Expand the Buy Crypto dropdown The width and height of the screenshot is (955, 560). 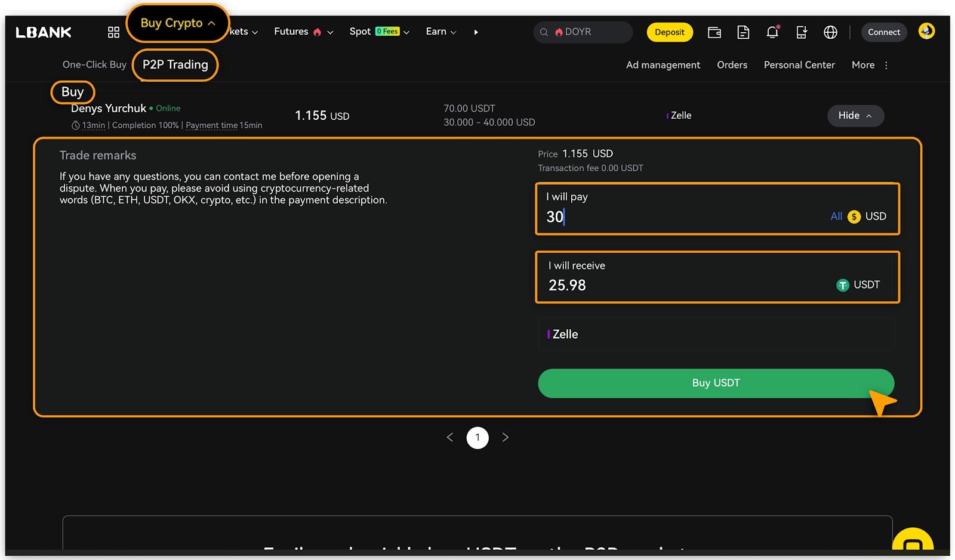coord(177,23)
